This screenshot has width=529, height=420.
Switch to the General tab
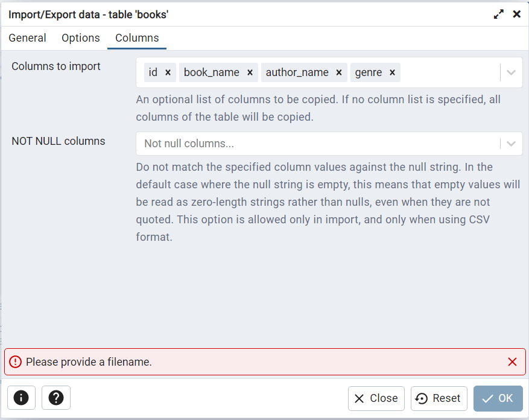(27, 38)
